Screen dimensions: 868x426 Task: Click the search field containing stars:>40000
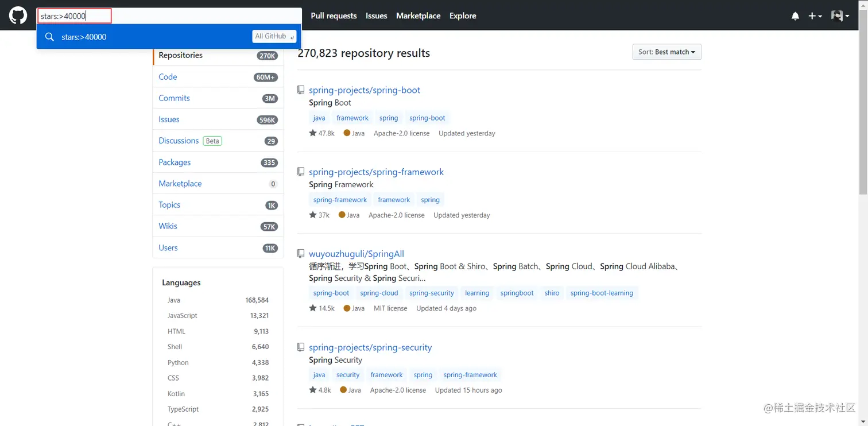[x=169, y=16]
